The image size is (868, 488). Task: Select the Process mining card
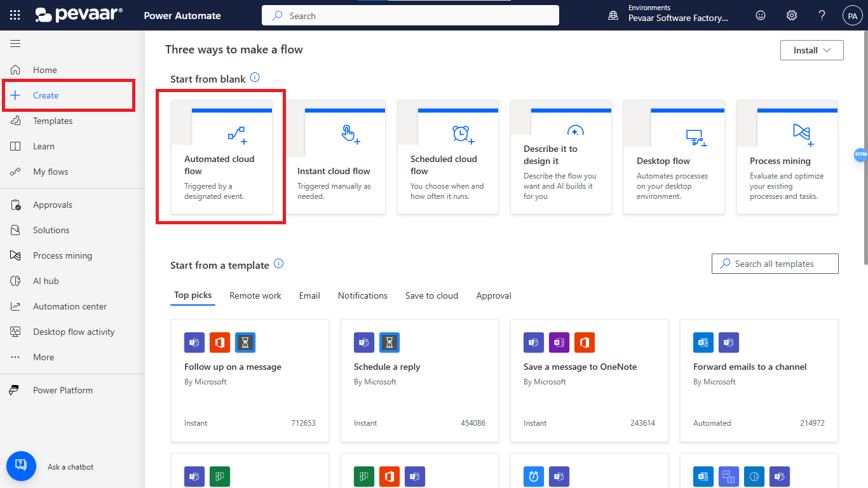(787, 158)
